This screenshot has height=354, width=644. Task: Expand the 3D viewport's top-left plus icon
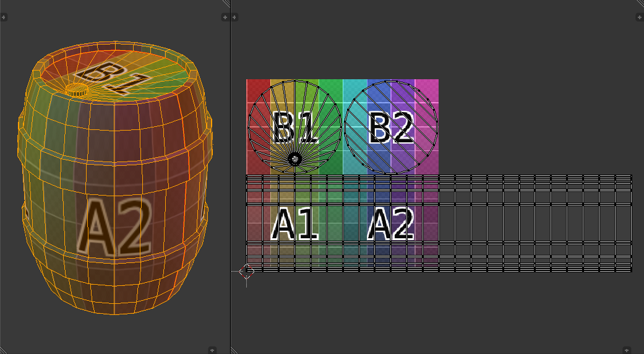[4, 17]
